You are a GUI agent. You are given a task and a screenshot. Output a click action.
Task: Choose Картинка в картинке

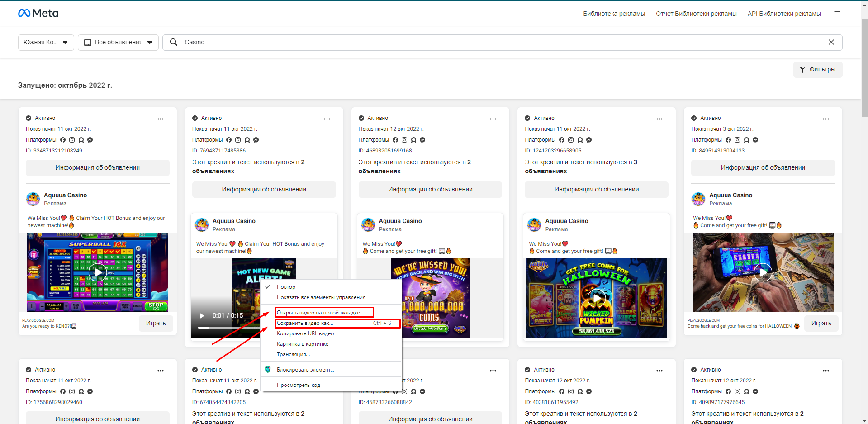point(332,344)
